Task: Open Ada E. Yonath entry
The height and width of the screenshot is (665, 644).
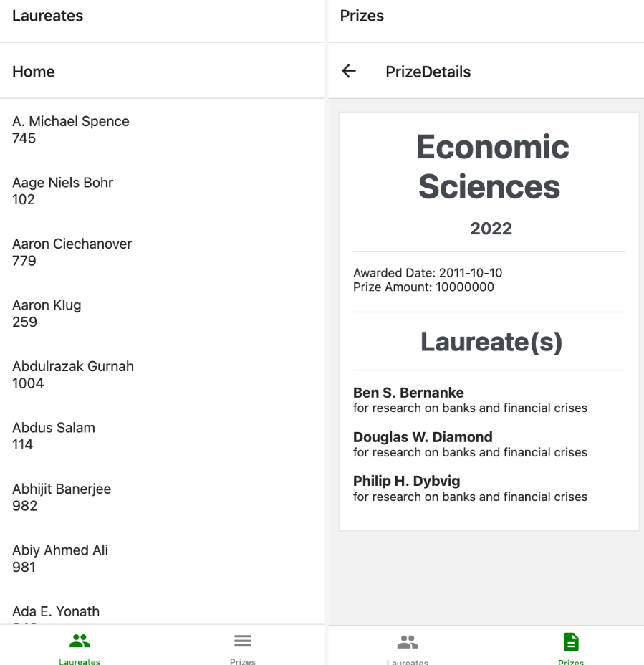Action: point(56,612)
